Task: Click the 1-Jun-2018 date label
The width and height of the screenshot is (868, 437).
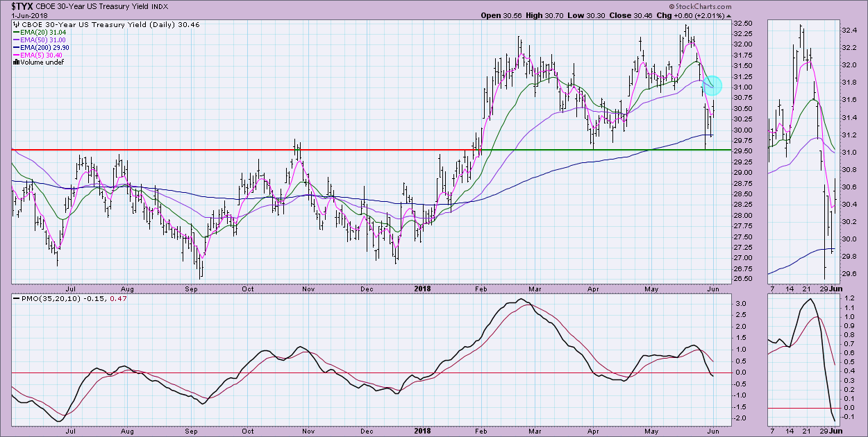Action: pos(22,15)
